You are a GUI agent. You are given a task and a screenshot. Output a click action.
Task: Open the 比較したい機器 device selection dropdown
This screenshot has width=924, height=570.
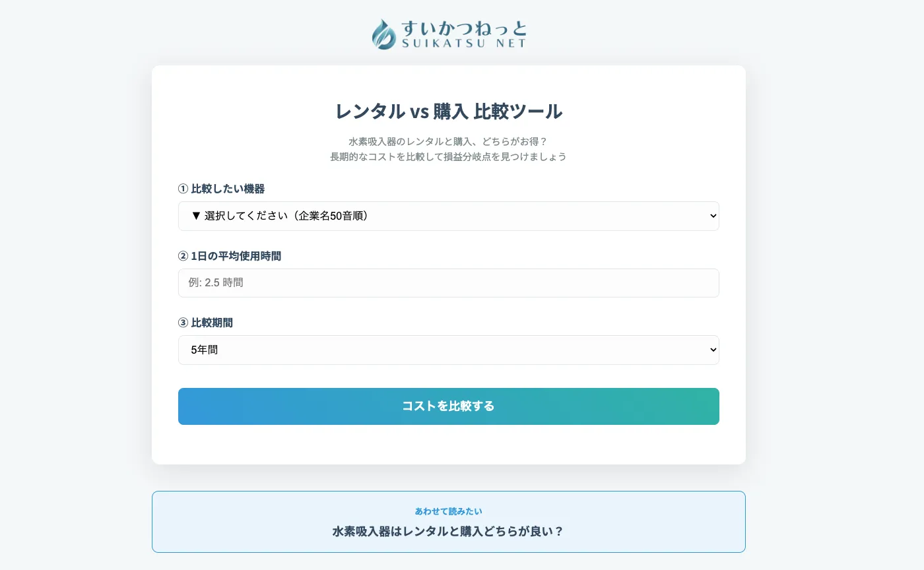point(448,216)
